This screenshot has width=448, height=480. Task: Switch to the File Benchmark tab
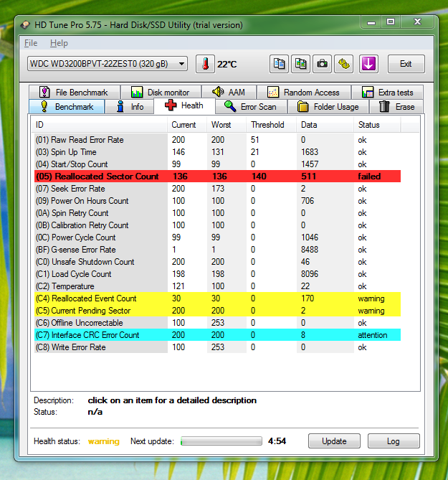(74, 92)
